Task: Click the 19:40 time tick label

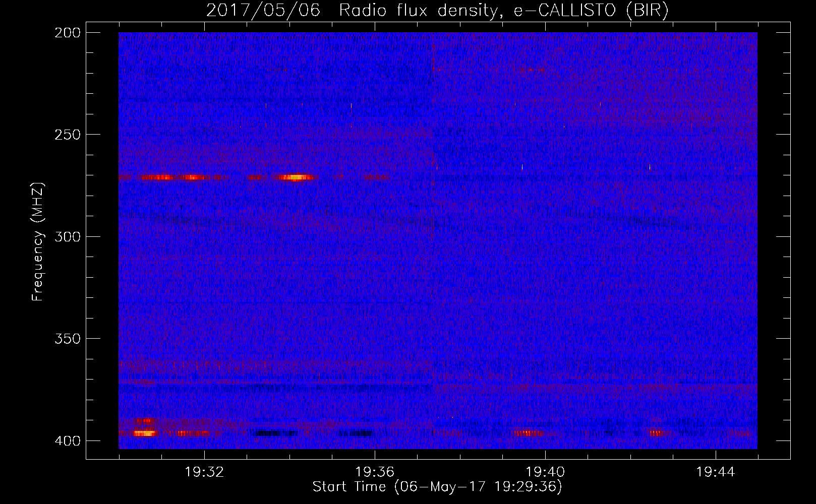Action: click(545, 472)
